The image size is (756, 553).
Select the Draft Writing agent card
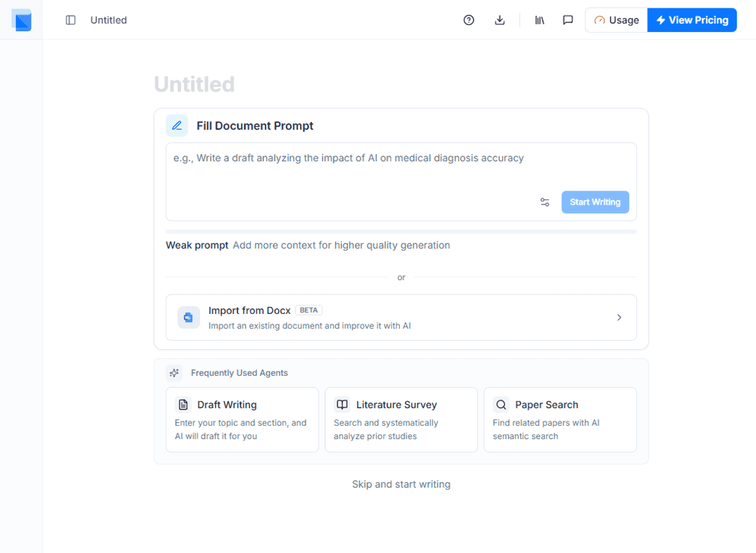click(242, 419)
